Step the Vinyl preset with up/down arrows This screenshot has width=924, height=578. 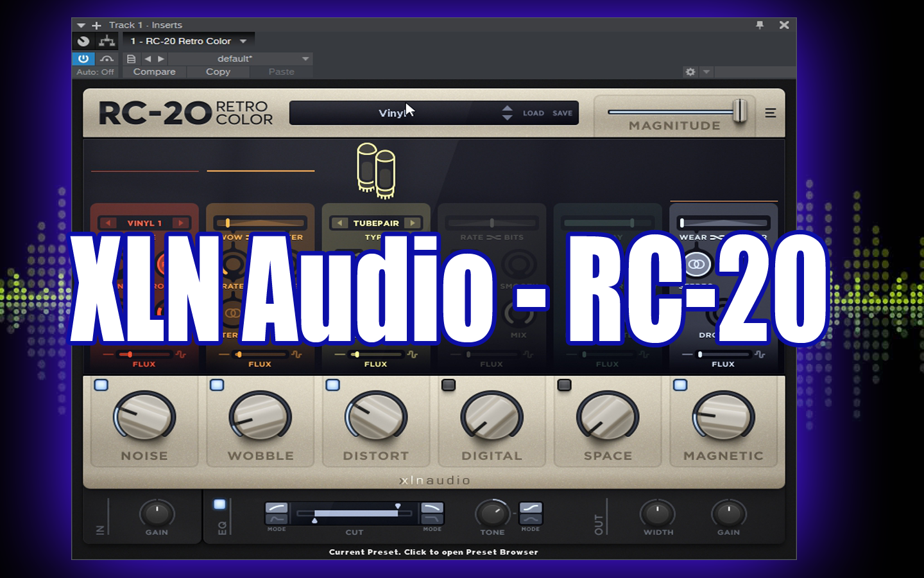pyautogui.click(x=507, y=113)
